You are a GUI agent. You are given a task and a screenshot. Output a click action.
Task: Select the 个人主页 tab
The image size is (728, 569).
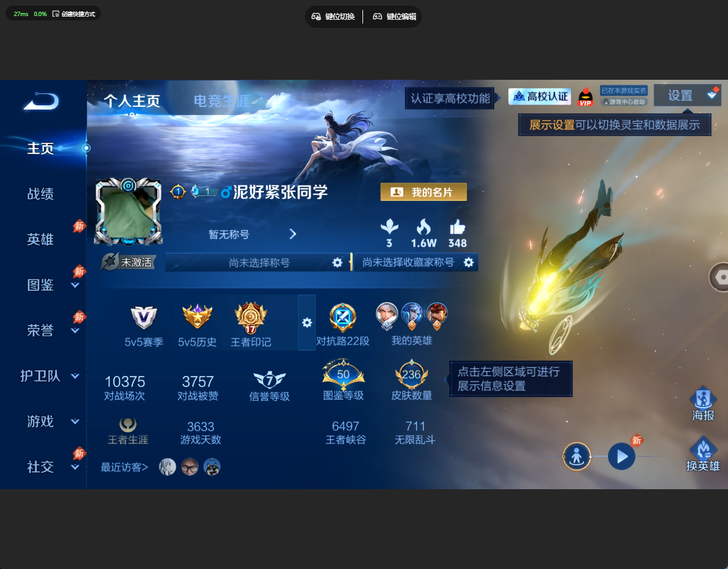[132, 101]
